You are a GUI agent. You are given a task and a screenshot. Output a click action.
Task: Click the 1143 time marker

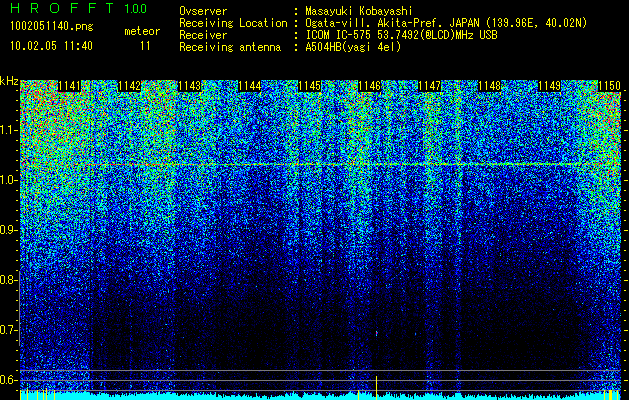tap(189, 86)
